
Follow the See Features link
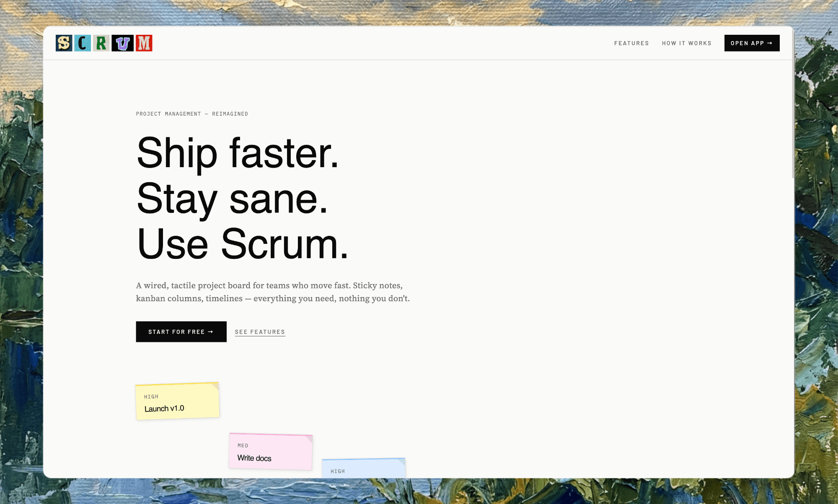[260, 332]
